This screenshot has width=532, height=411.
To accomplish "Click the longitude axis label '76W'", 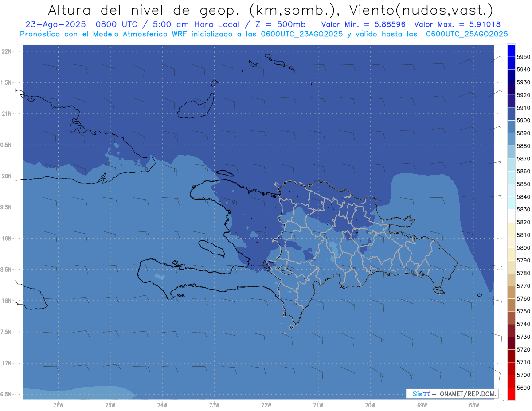I will click(x=58, y=405).
